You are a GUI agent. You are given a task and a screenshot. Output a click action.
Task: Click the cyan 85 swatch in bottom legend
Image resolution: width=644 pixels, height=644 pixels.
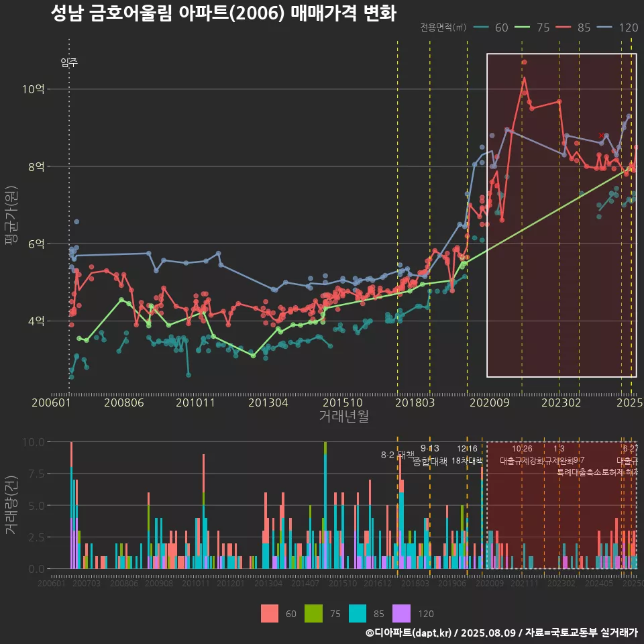pyautogui.click(x=358, y=614)
